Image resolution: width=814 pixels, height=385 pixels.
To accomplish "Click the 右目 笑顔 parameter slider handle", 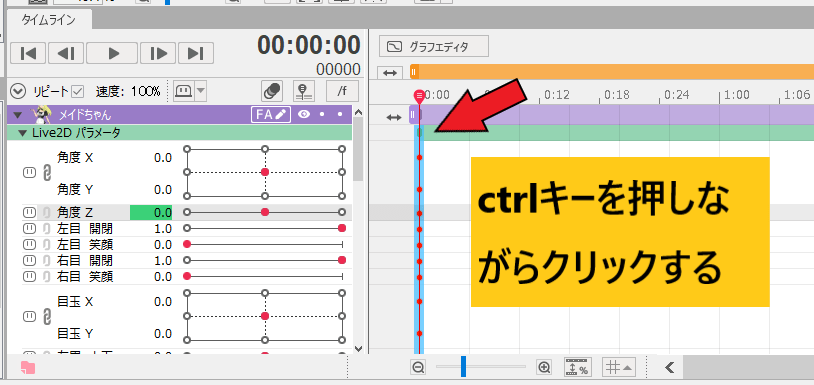I will pyautogui.click(x=187, y=277).
